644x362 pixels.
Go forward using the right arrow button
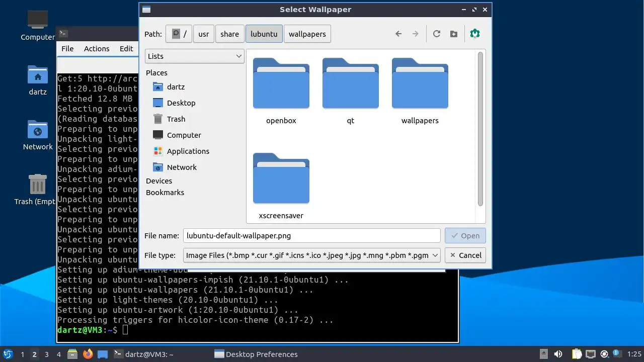(415, 34)
